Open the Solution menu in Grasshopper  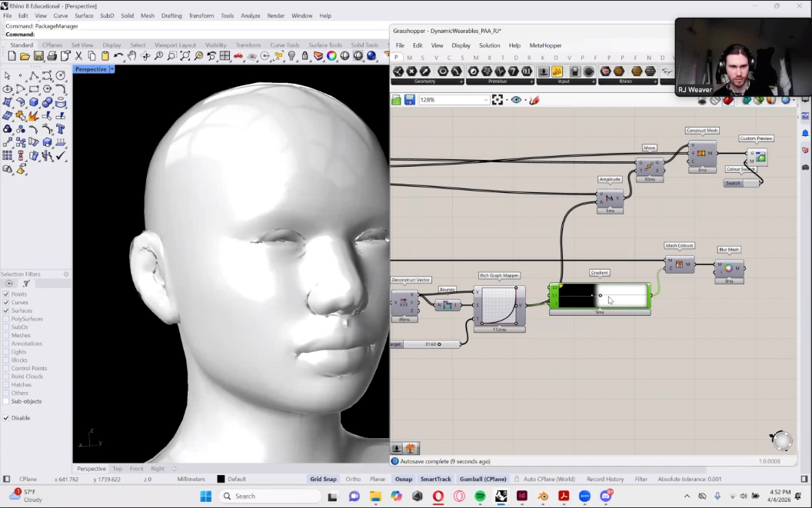(489, 45)
